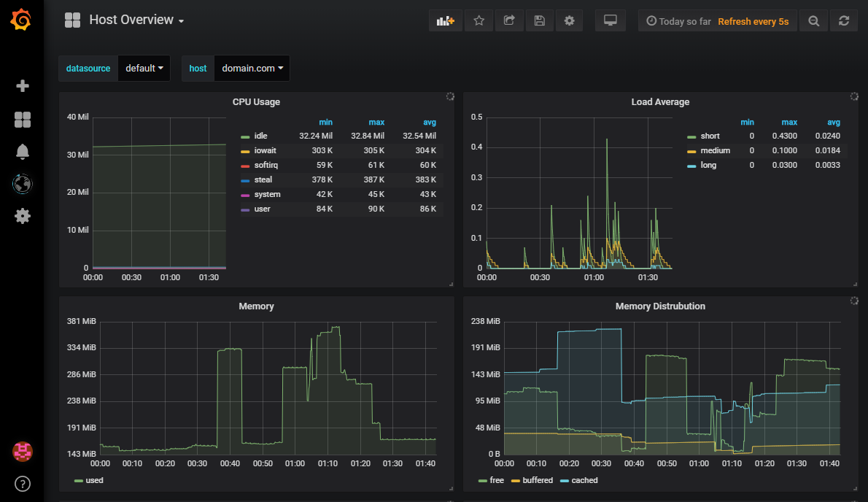Star this dashboard as favorite

pos(479,21)
